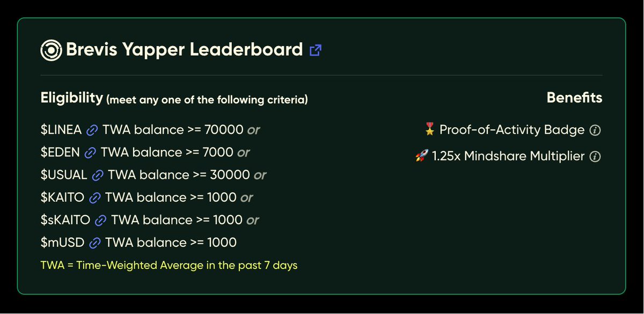Click the chain link icon beside $sKAITO
Viewport: 644px width, 314px height.
click(x=100, y=220)
